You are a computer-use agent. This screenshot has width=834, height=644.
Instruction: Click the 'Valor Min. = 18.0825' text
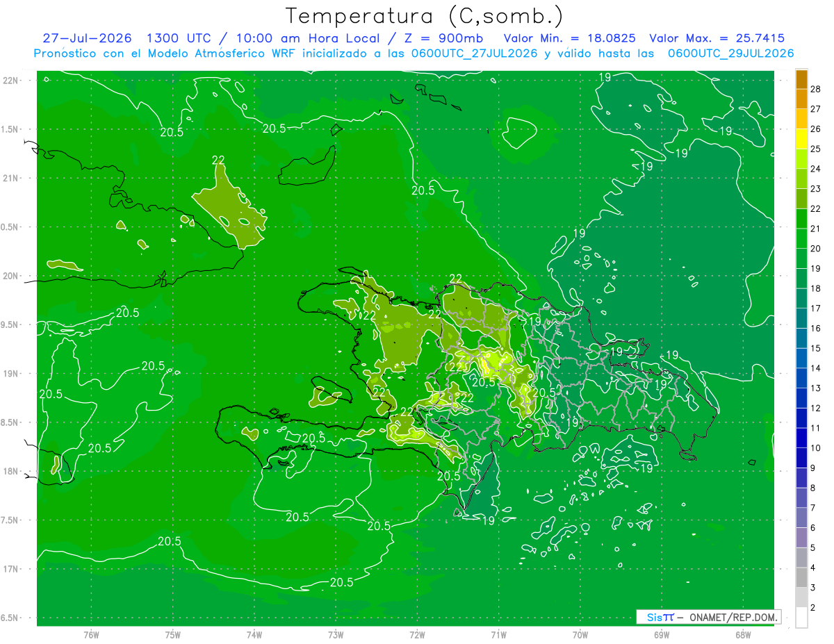coord(569,38)
